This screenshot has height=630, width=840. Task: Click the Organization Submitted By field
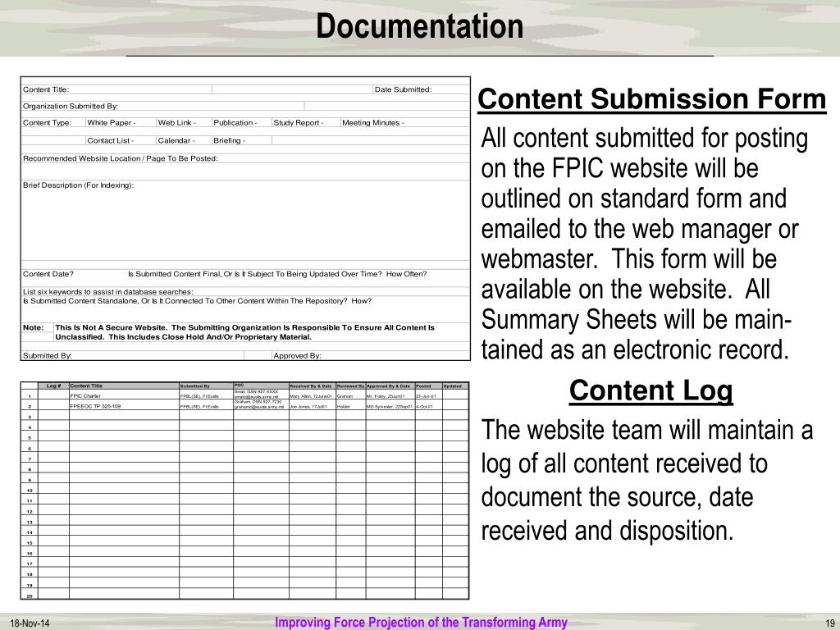[163, 106]
